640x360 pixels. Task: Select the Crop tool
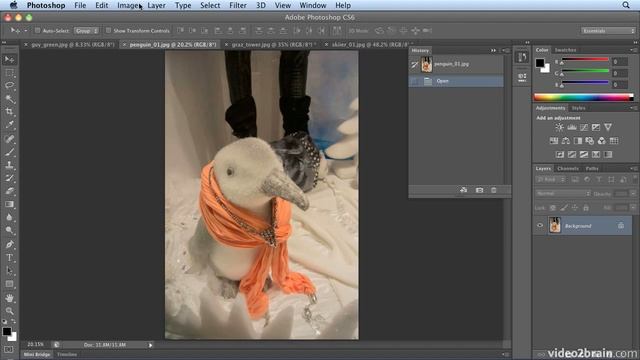click(9, 112)
